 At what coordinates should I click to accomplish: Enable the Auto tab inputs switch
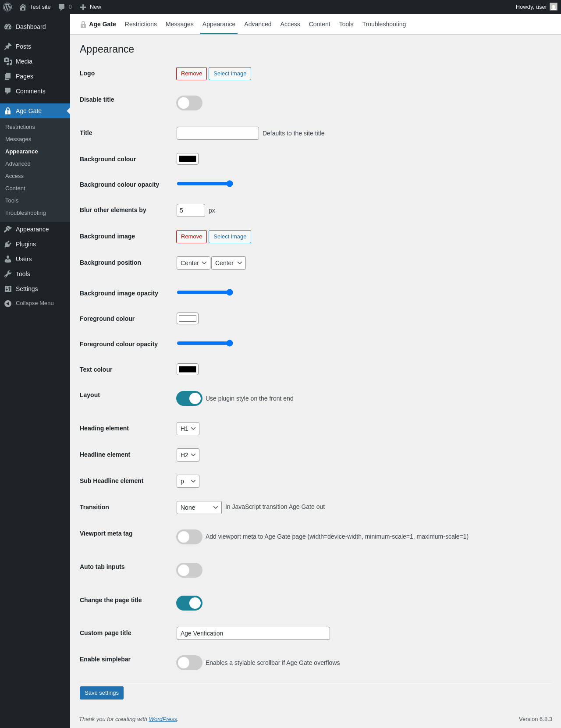tap(189, 570)
